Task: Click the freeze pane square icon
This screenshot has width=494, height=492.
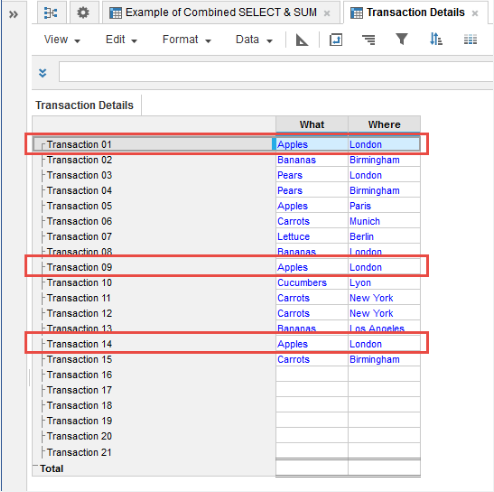Action: coord(336,40)
